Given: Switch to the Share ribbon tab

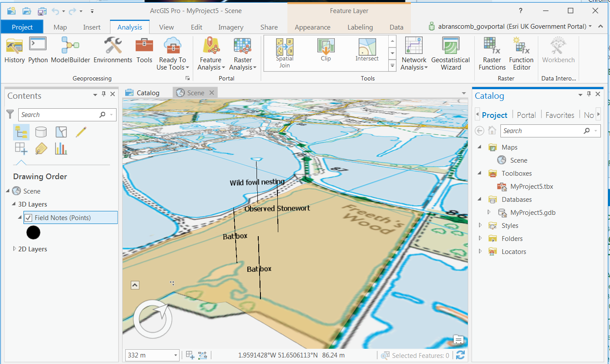Looking at the screenshot, I should (x=269, y=27).
